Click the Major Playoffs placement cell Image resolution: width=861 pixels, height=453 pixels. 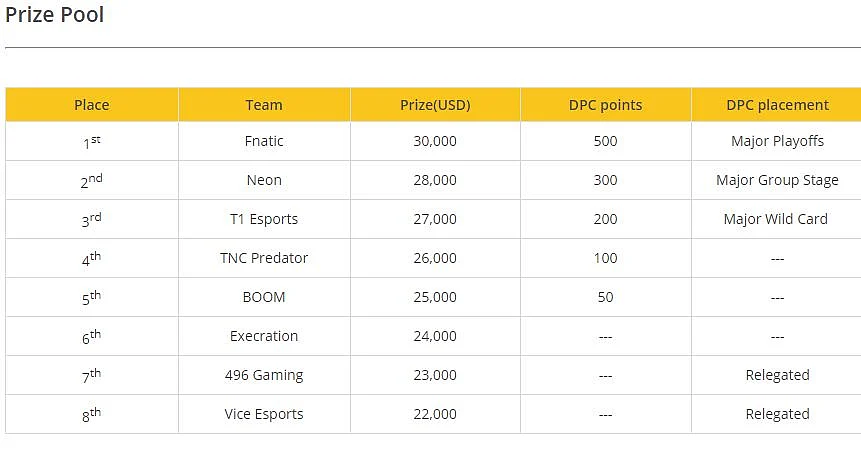pos(776,141)
